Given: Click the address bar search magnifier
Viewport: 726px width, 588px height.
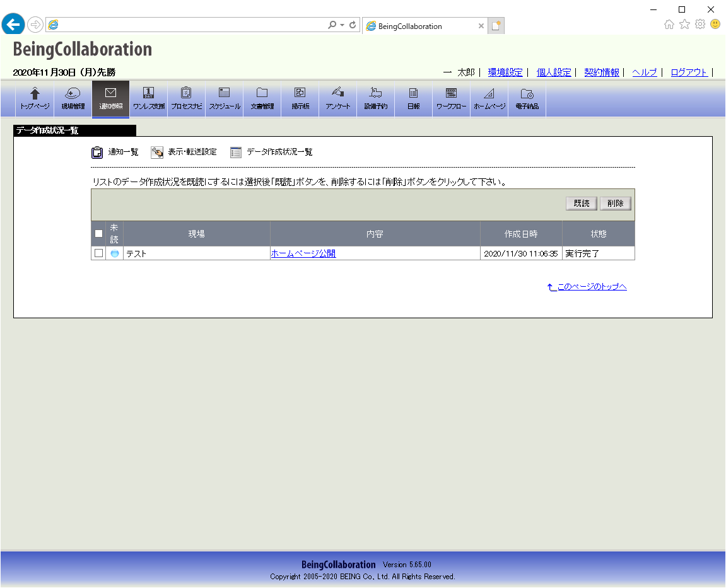Looking at the screenshot, I should 332,25.
